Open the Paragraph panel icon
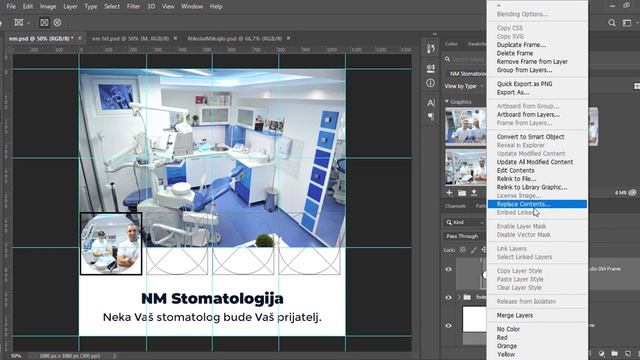 [431, 117]
